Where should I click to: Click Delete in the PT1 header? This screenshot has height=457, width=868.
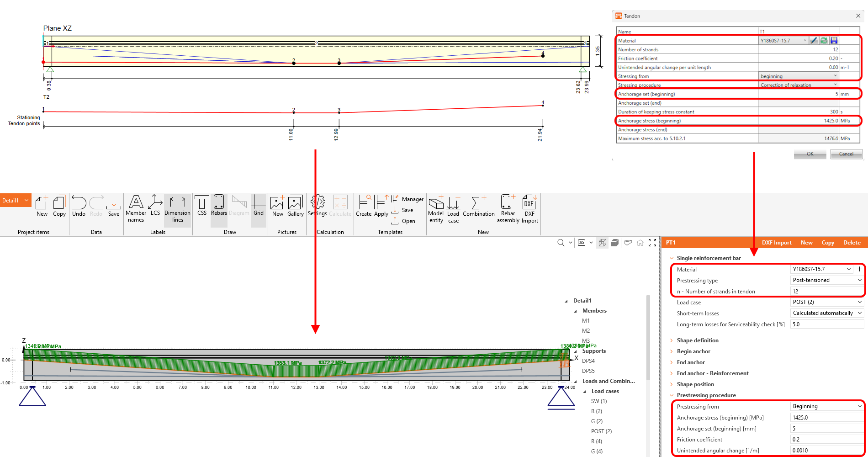pos(852,243)
